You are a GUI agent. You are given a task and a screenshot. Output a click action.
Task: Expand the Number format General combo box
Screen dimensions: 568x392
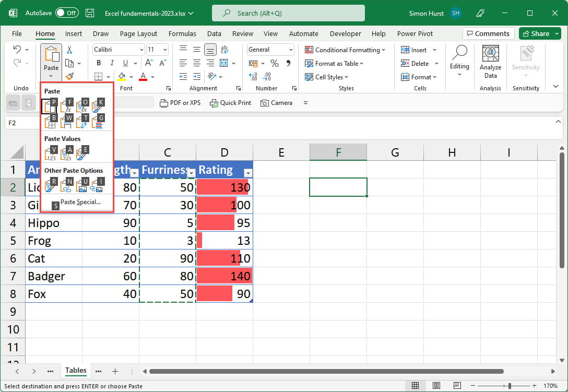coord(290,50)
